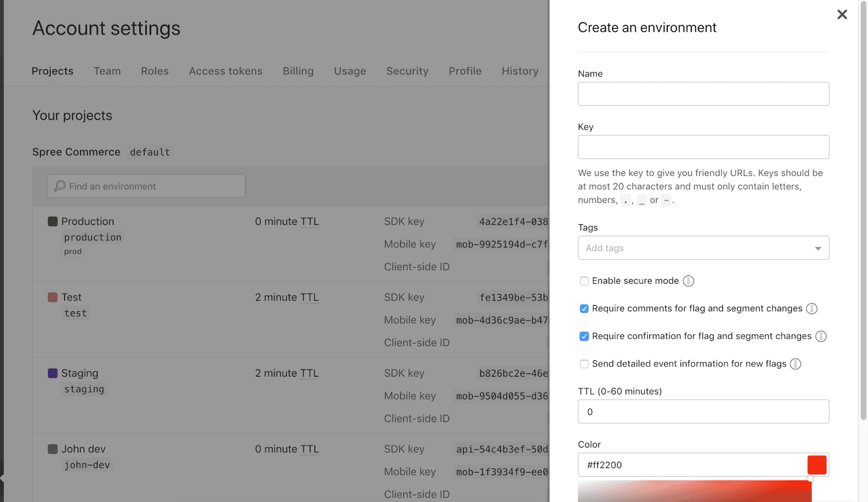Check Send detailed event information for new flags
The image size is (868, 502).
[x=584, y=364]
